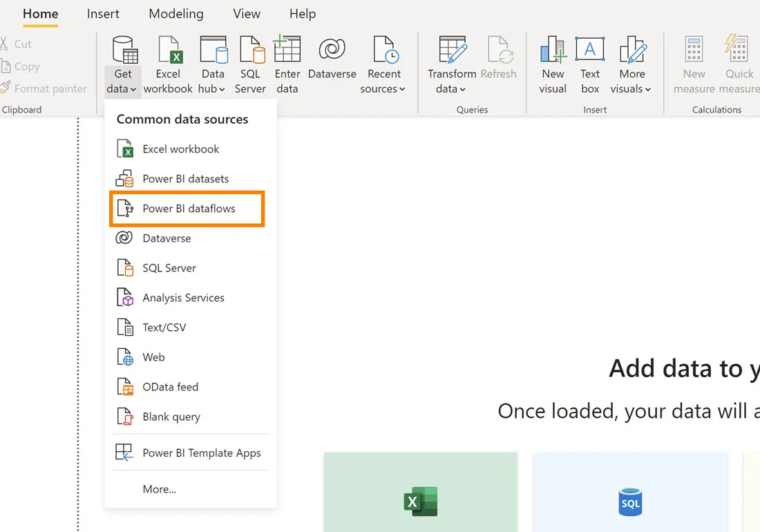
Task: Click the SQL import card on canvas
Action: pos(630,492)
